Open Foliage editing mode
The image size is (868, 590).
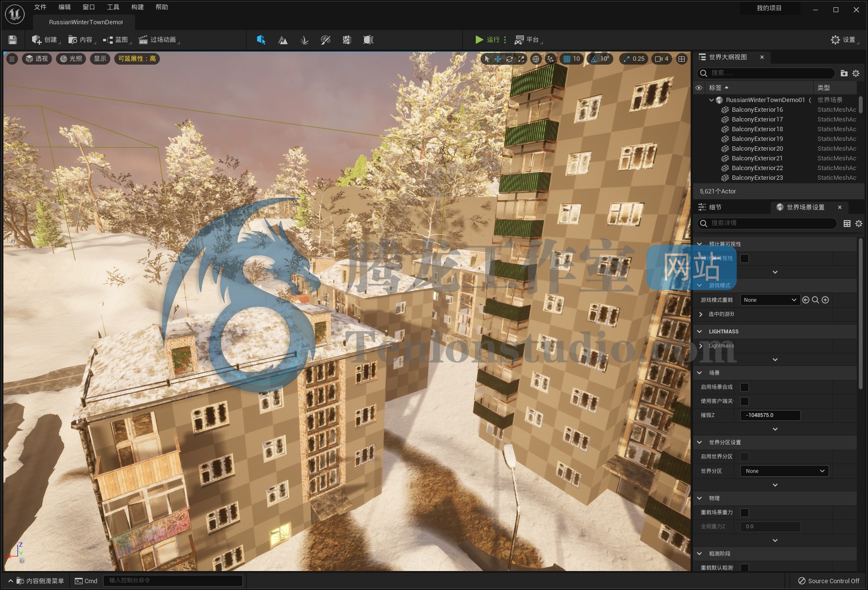click(305, 40)
